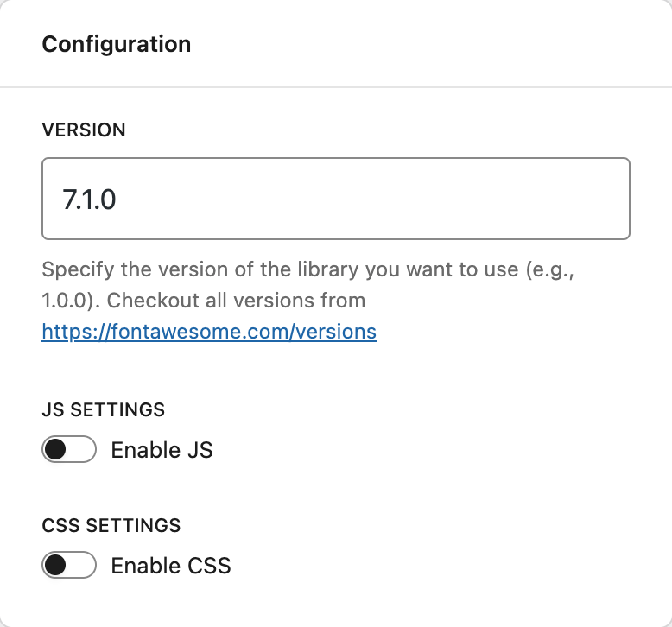The height and width of the screenshot is (627, 672).
Task: Place cursor on the 7.1.0 version text
Action: tap(89, 199)
